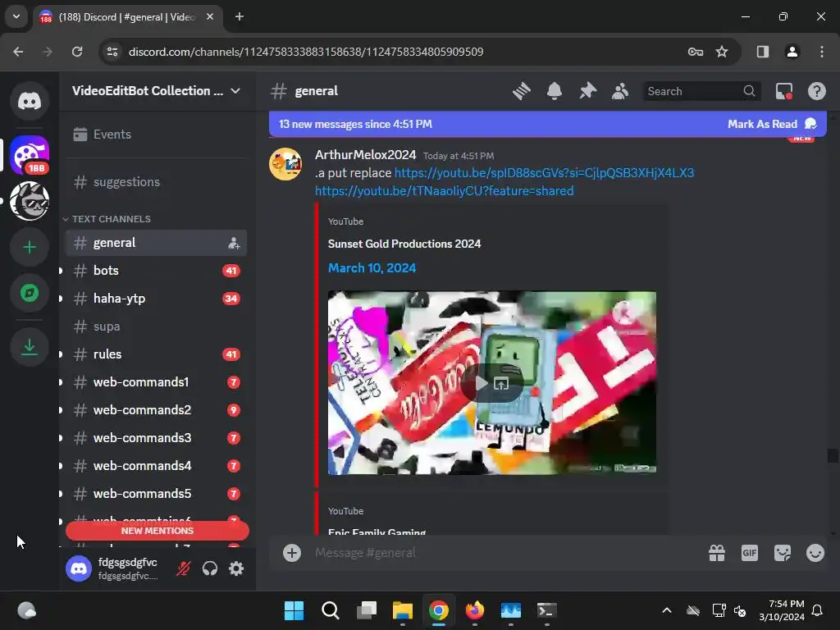
Task: Play embedded YouTube video
Action: click(x=481, y=384)
